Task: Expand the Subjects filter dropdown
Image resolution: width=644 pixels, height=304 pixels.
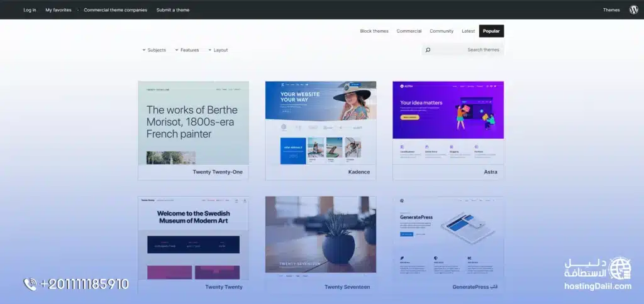Action: 154,50
